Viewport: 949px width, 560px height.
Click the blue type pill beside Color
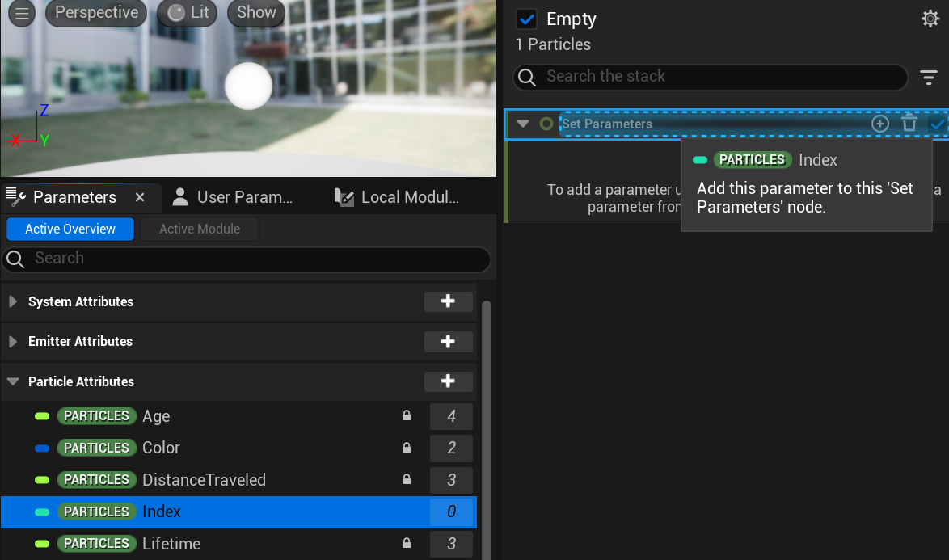point(42,448)
